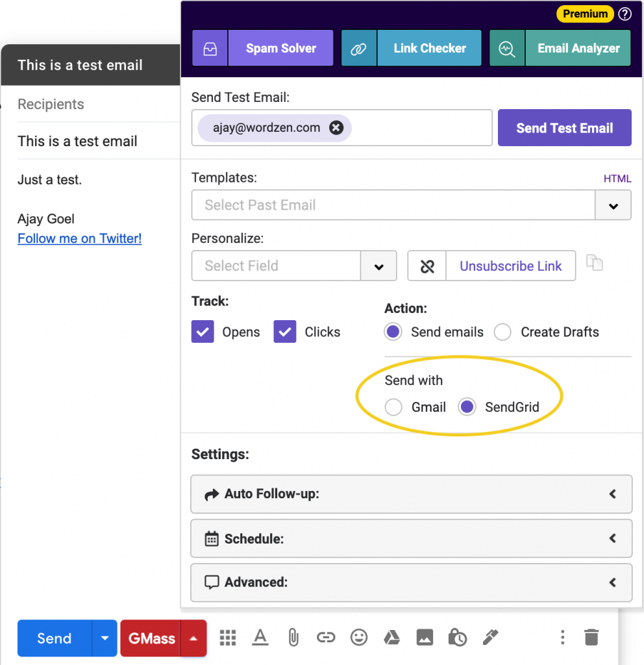
Task: Expand the Schedule settings section
Action: coord(411,538)
